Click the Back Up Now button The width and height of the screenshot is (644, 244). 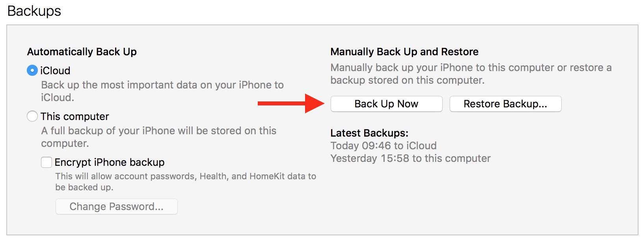[386, 103]
